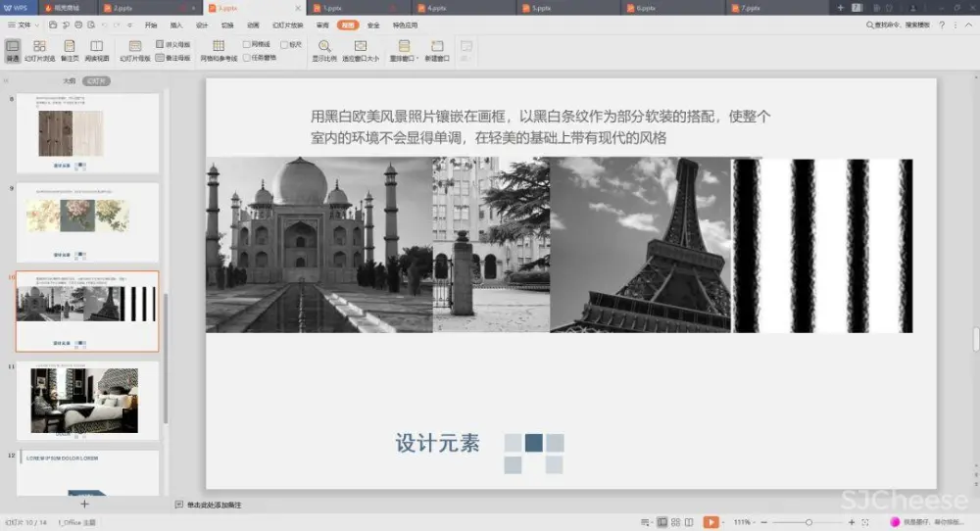Click zoom in plus button
The width and height of the screenshot is (980, 531).
(x=852, y=521)
